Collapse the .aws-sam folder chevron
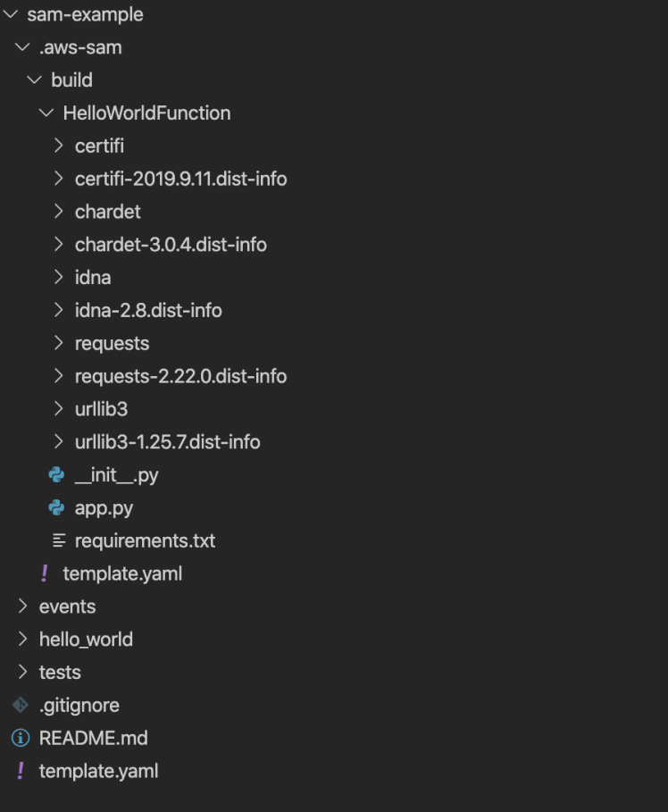Viewport: 668px width, 812px height. 23,47
